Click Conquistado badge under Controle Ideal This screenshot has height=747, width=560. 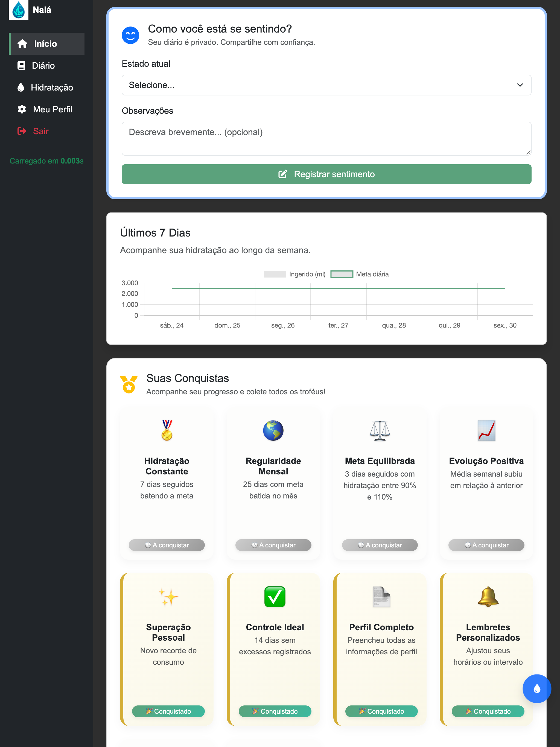pyautogui.click(x=275, y=711)
